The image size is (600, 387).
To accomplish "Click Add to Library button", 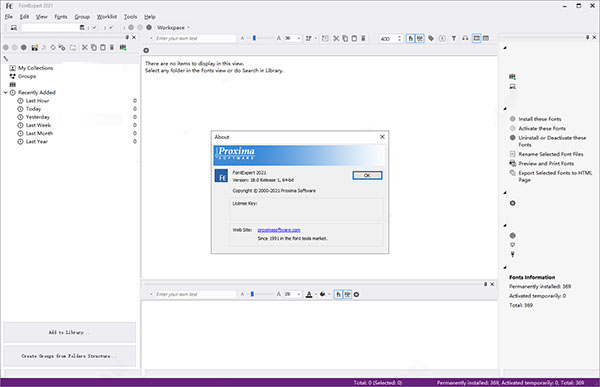I will pyautogui.click(x=70, y=332).
